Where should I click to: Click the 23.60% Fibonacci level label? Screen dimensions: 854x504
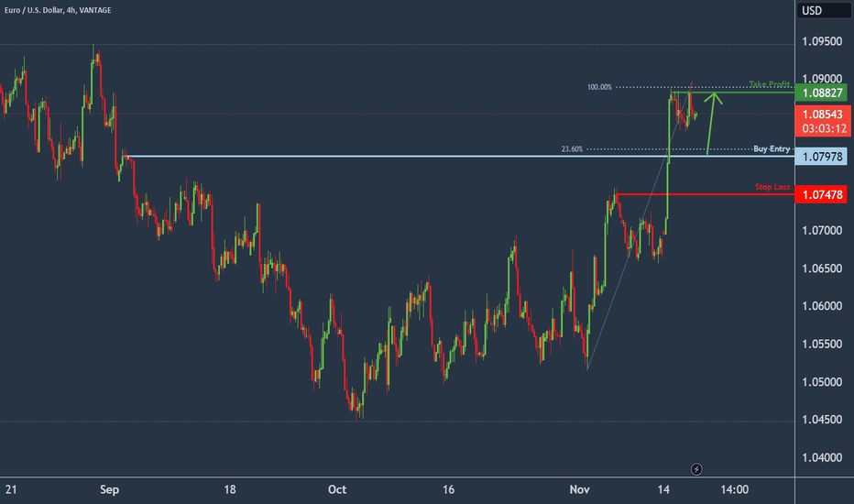(x=572, y=148)
